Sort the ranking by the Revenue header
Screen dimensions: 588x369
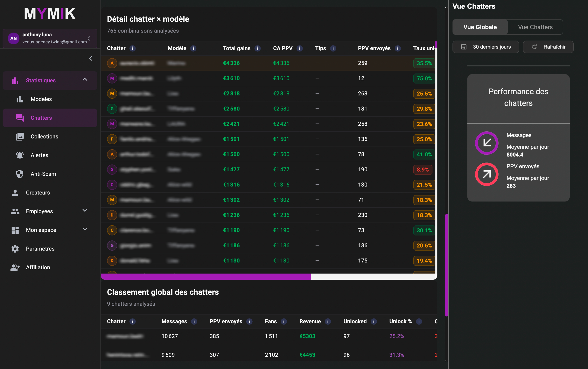tap(310, 321)
